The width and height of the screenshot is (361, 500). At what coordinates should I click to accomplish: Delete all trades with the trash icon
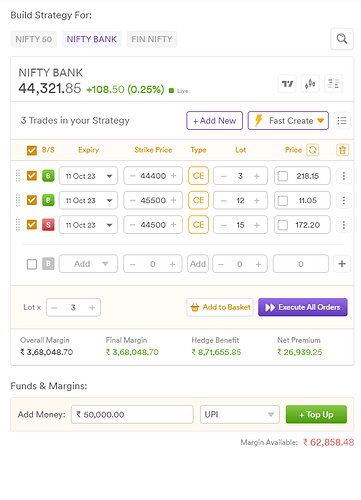pos(342,150)
